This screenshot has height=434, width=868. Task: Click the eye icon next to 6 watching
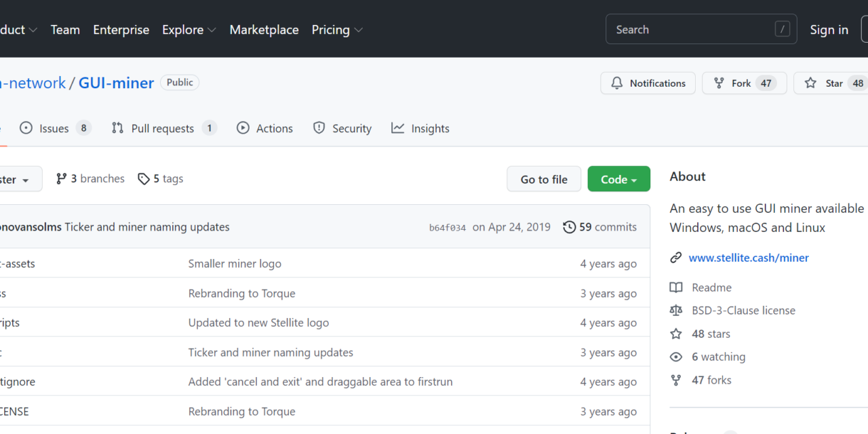pyautogui.click(x=676, y=356)
